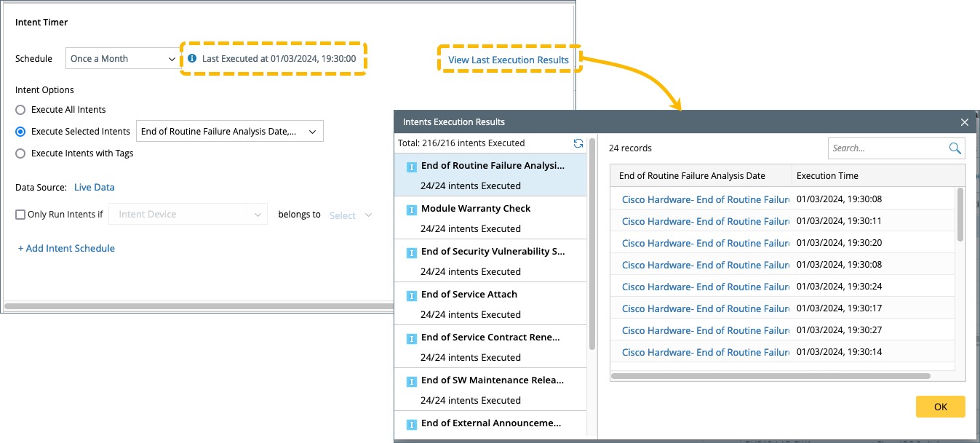Sort by Execution Time column header
This screenshot has width=980, height=443.
point(827,175)
